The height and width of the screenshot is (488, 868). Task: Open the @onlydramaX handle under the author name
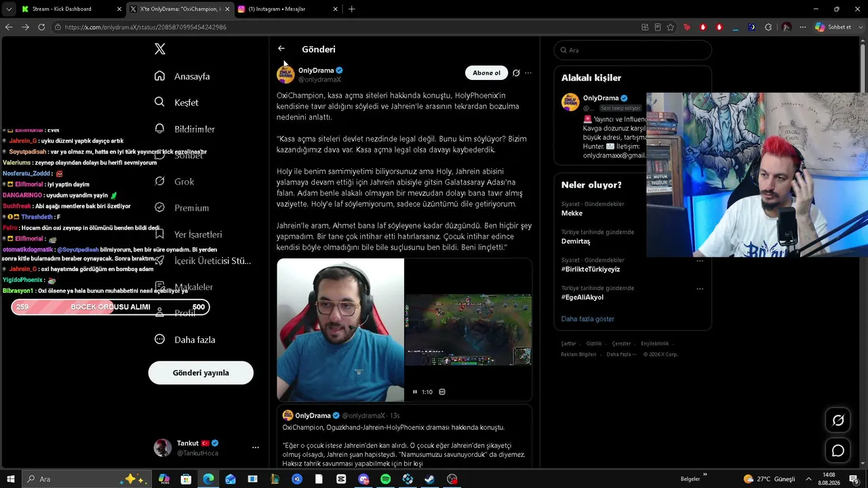click(319, 80)
